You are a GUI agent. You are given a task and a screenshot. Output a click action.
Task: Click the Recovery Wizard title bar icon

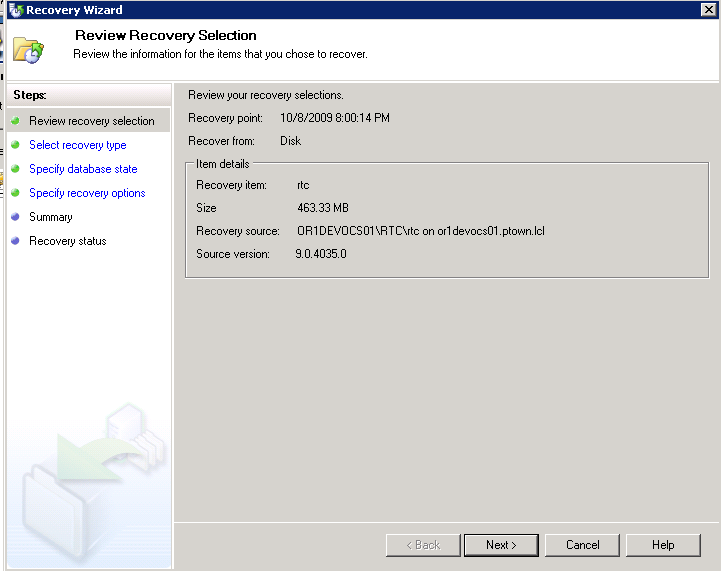pyautogui.click(x=16, y=10)
